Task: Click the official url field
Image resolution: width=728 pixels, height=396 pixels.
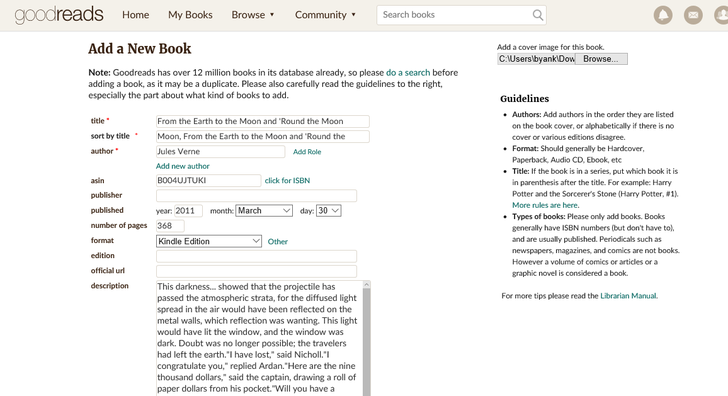Action: 256,271
